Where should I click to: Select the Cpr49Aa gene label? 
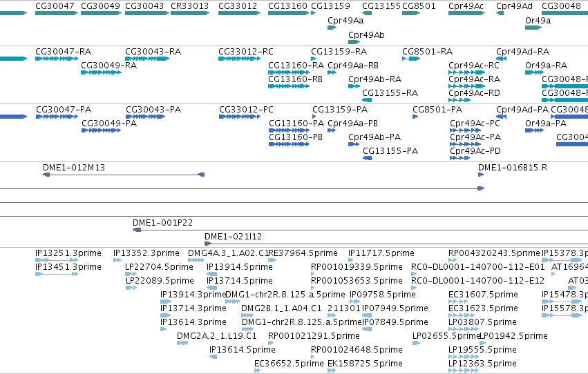[x=345, y=21]
